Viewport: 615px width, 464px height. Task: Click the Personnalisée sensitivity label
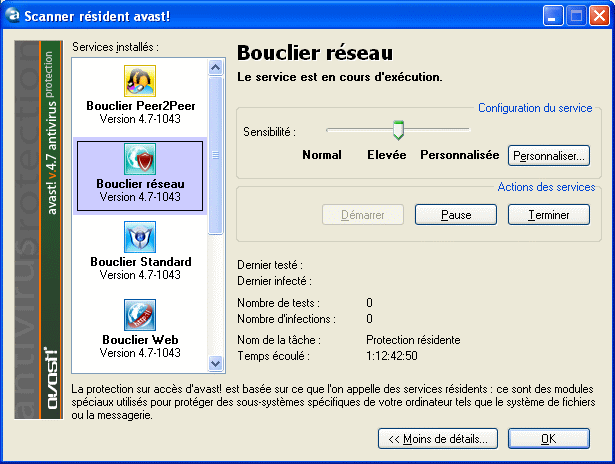pos(460,155)
